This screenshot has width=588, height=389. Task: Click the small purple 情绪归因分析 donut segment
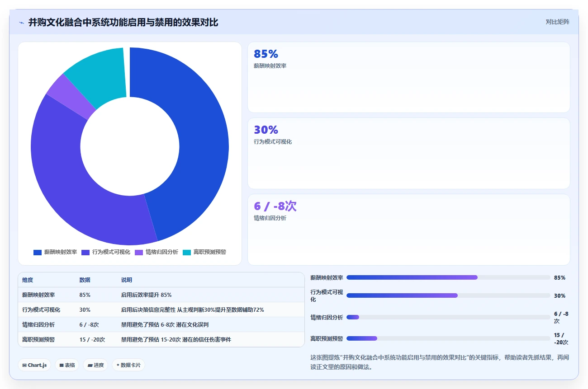pyautogui.click(x=72, y=97)
